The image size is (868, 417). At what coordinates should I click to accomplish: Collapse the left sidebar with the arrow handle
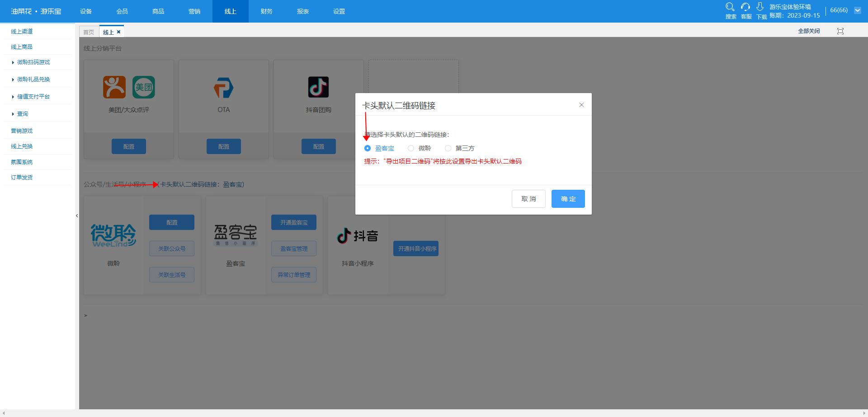click(77, 216)
